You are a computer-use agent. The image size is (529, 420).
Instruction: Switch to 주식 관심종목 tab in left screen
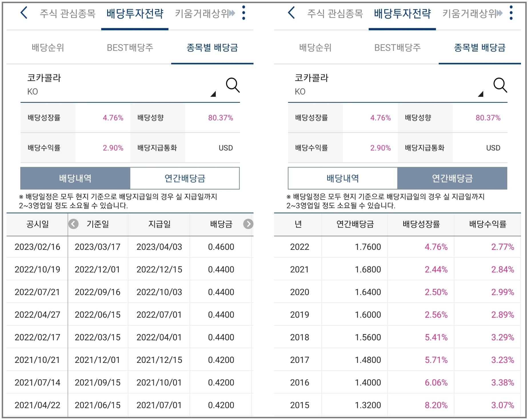(67, 13)
